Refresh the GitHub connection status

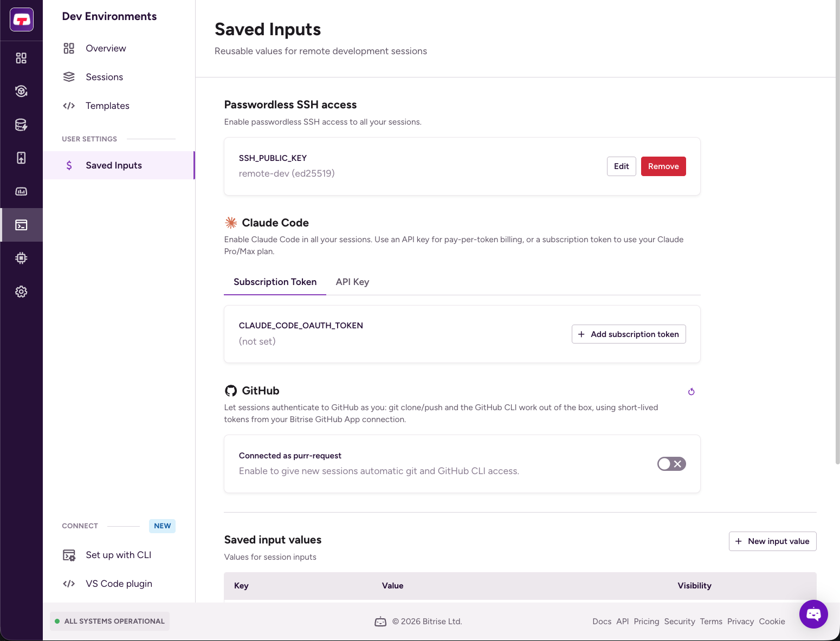click(x=692, y=392)
